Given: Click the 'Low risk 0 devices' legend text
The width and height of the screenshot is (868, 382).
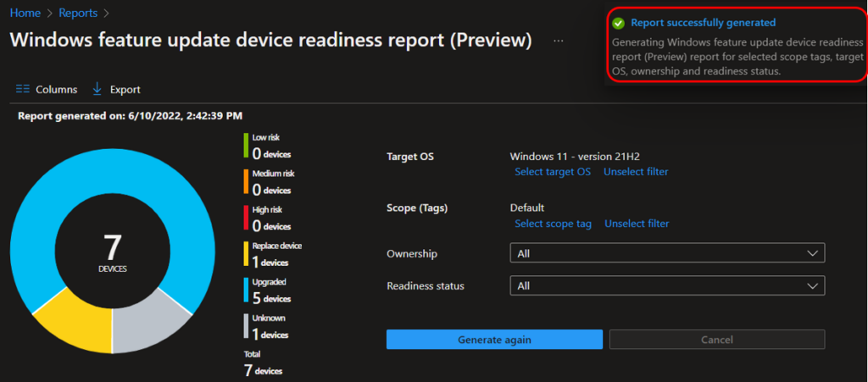Looking at the screenshot, I should [271, 147].
